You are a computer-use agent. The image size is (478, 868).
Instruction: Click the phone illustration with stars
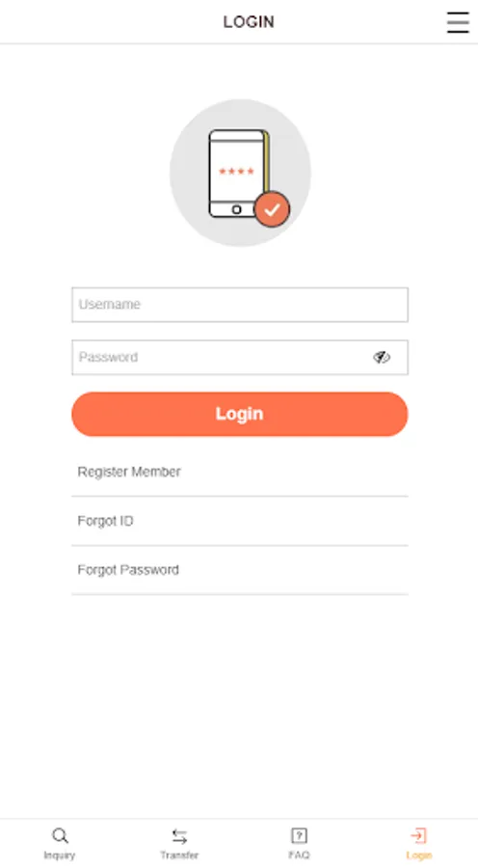(238, 174)
